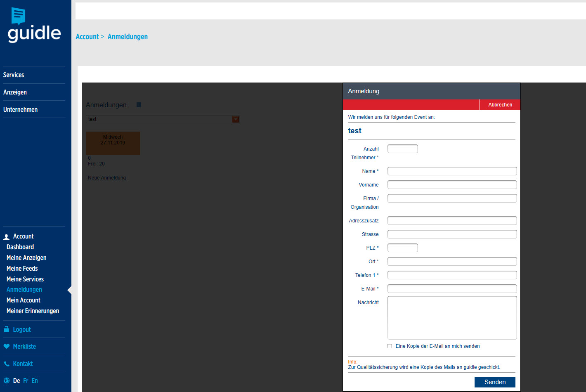
Task: Click the 'test' event title in dialog
Action: (354, 131)
